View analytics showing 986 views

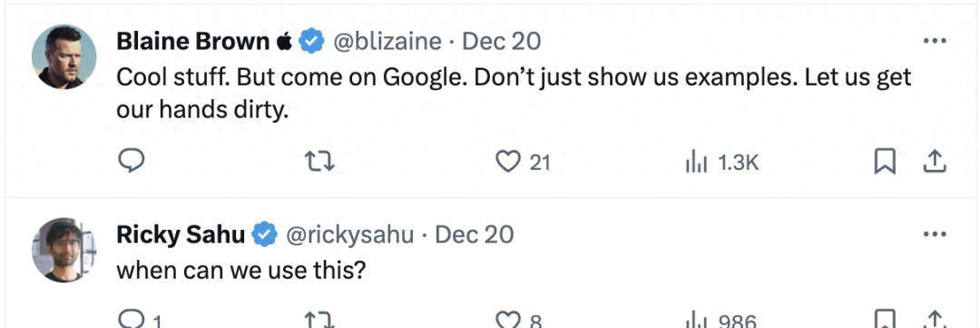click(721, 321)
